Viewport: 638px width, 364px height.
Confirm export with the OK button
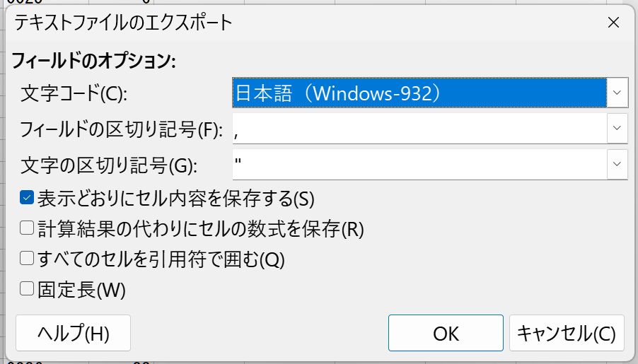pos(446,333)
